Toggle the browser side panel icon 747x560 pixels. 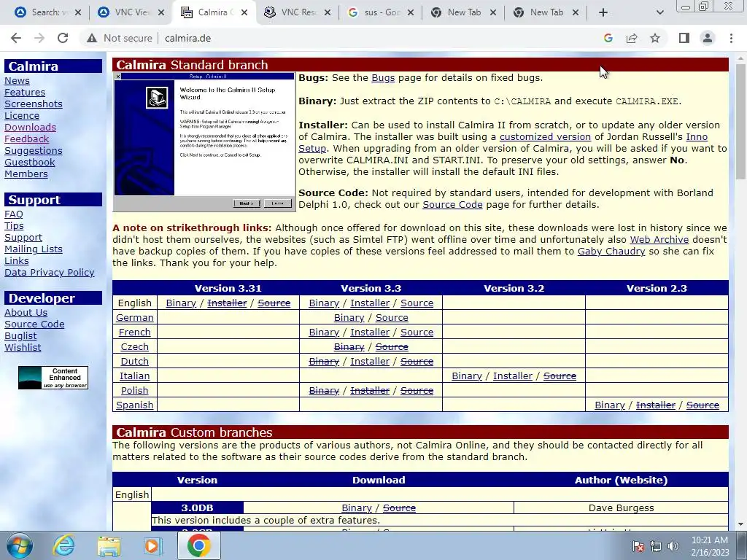click(x=684, y=38)
